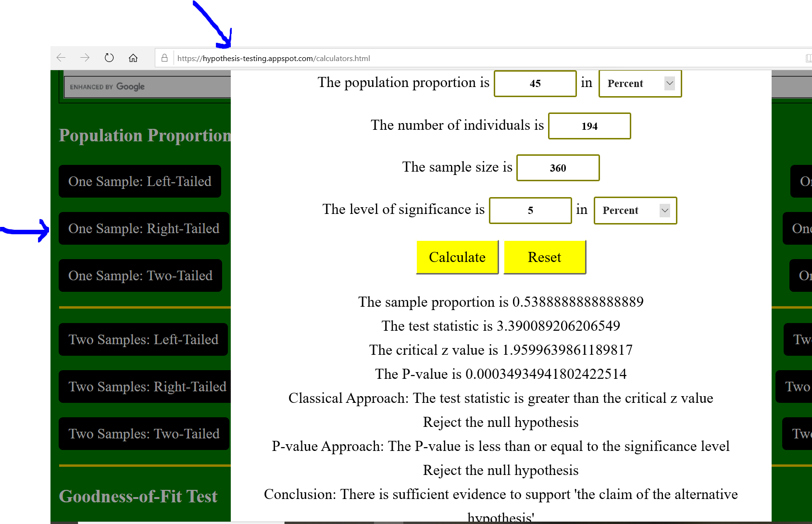Click the browser forward arrow
Viewport: 812px width, 524px height.
(x=85, y=58)
